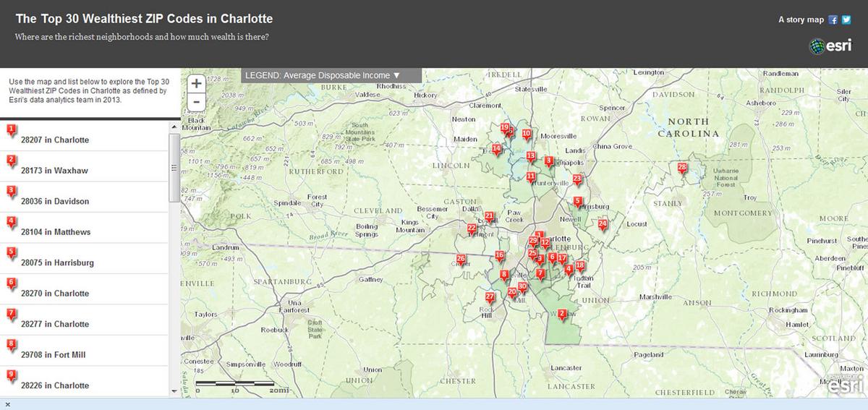The height and width of the screenshot is (410, 868).
Task: Select map marker 23 on the map
Action: coord(576,179)
